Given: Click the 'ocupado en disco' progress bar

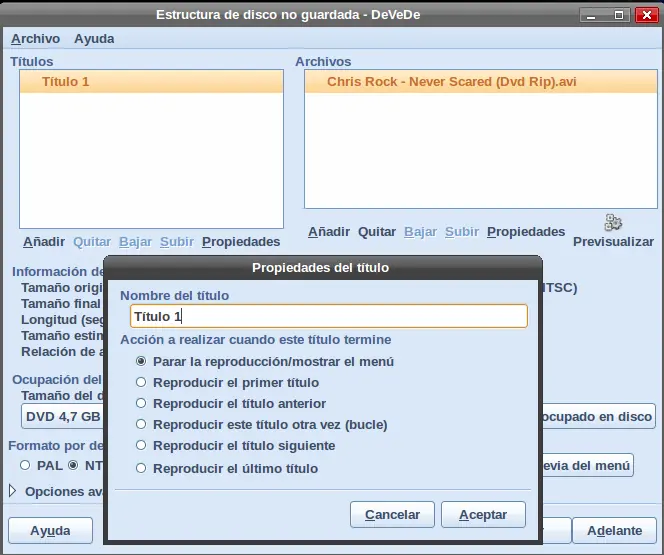Looking at the screenshot, I should tap(599, 417).
